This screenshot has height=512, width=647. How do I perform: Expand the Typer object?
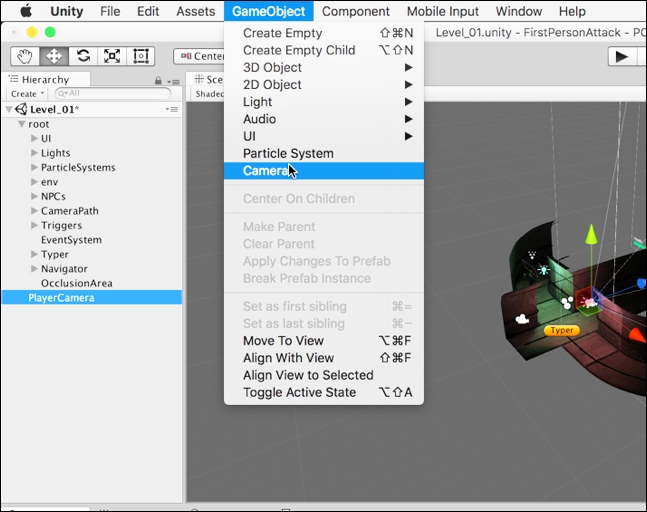click(34, 254)
